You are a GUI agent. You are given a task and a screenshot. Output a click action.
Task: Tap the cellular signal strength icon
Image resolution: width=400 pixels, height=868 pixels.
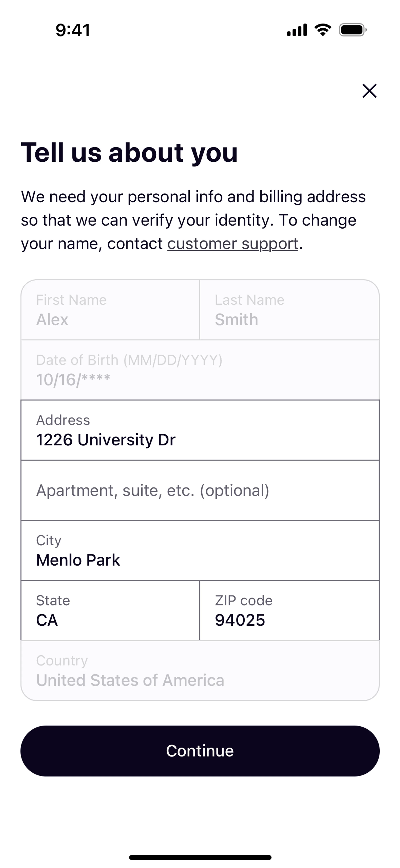297,30
